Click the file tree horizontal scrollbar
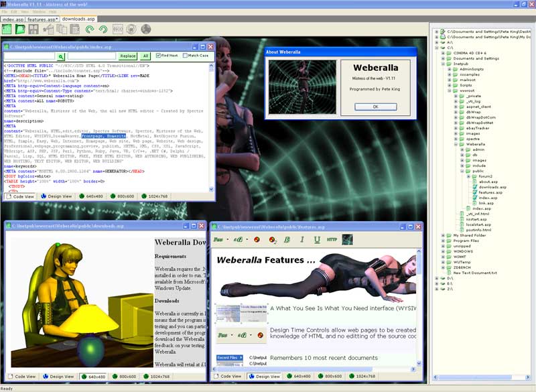The image size is (536, 392). click(x=481, y=377)
